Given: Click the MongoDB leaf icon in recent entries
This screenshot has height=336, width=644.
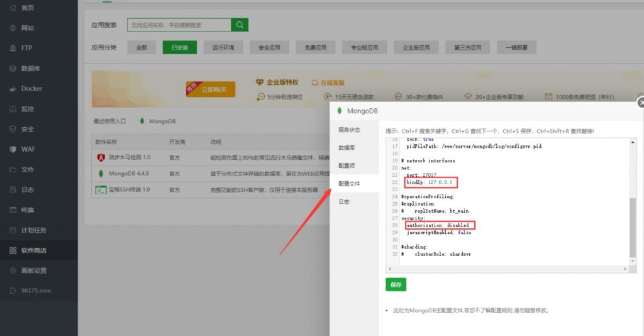Looking at the screenshot, I should (142, 121).
